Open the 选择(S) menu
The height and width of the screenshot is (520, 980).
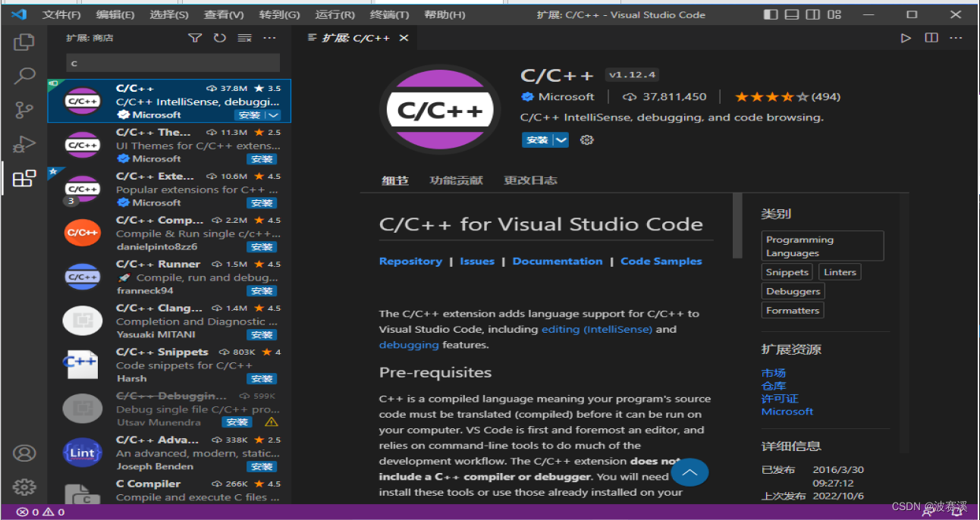click(x=169, y=14)
